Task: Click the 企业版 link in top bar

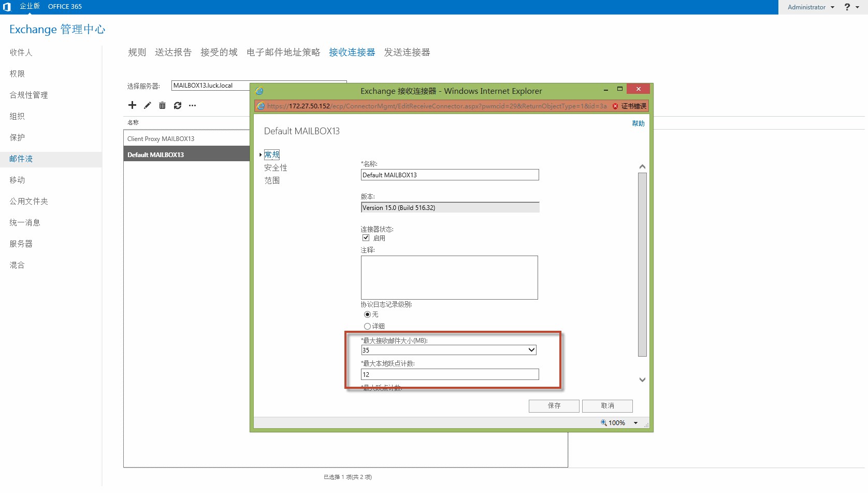Action: coord(30,6)
